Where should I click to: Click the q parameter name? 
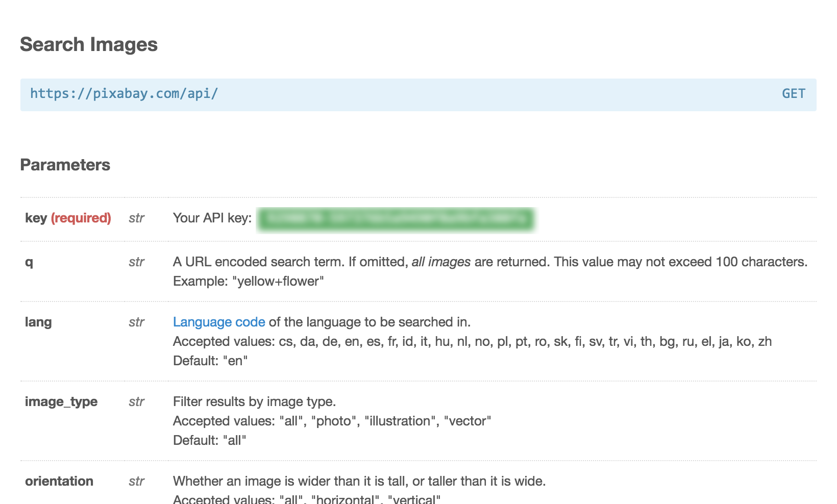[29, 262]
